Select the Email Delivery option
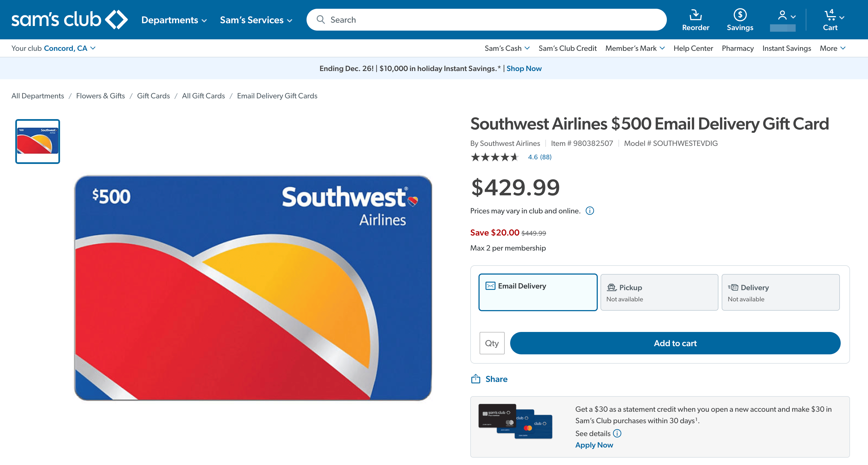The width and height of the screenshot is (868, 465). 537,292
